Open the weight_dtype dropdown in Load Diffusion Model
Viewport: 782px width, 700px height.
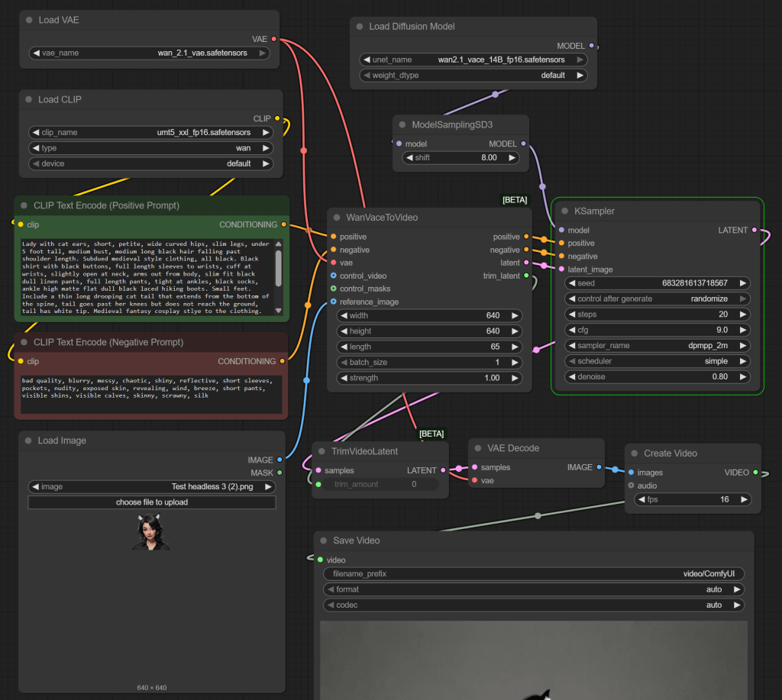point(473,76)
